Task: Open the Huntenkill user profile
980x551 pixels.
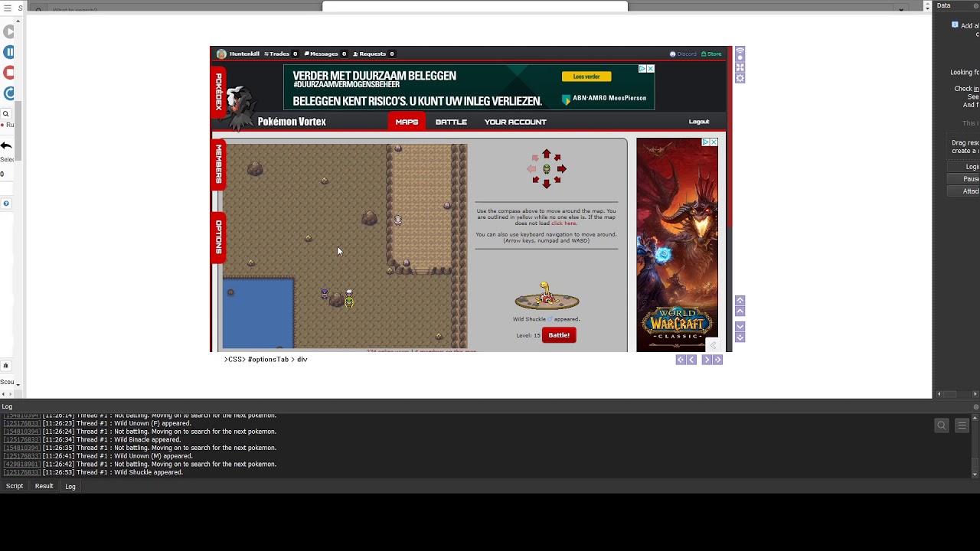Action: coord(239,54)
